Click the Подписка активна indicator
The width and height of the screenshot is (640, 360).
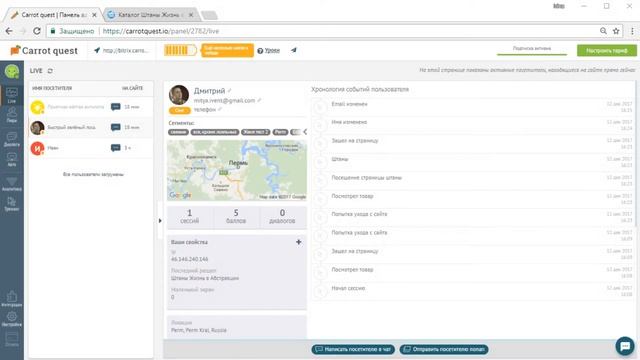tap(532, 49)
